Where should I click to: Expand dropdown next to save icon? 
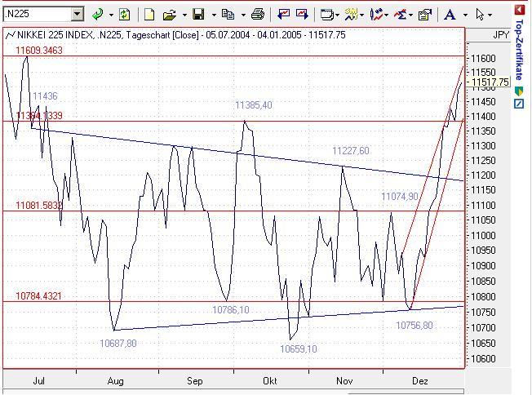[x=214, y=15]
